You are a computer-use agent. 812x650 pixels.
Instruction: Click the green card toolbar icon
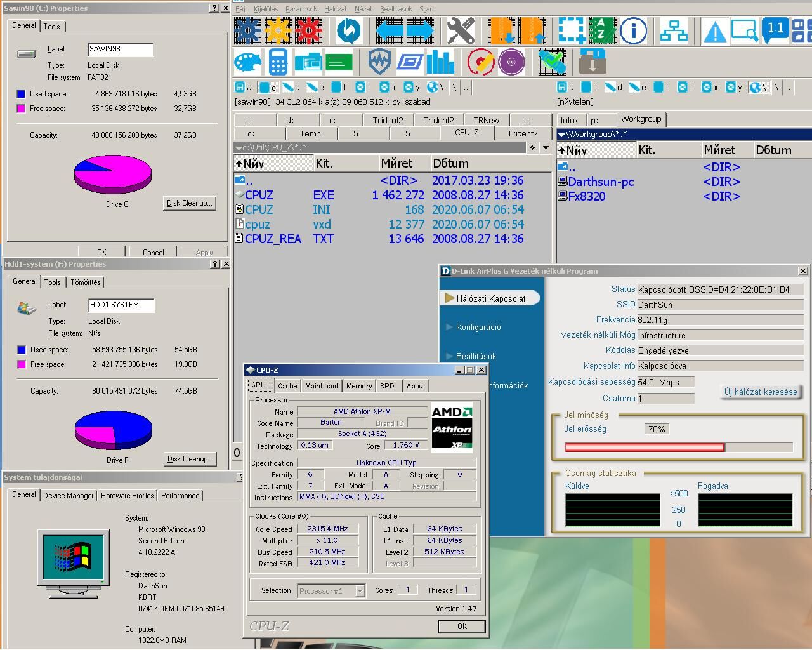pos(339,62)
